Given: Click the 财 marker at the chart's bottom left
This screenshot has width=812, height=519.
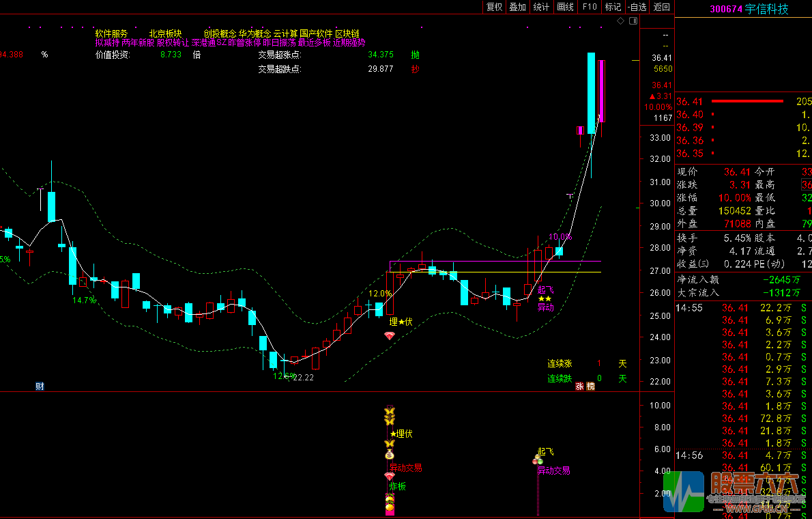Looking at the screenshot, I should pyautogui.click(x=40, y=387).
